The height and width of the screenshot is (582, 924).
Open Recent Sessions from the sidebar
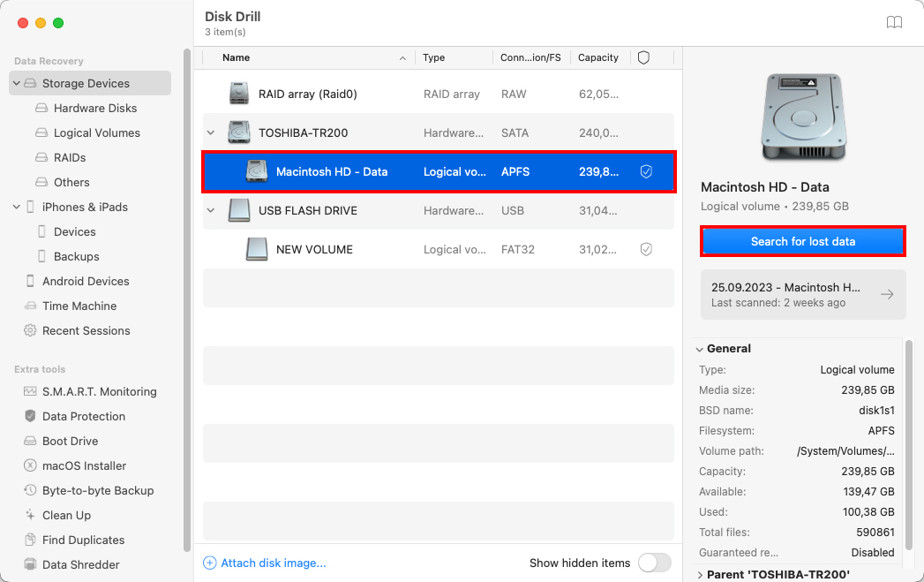87,330
